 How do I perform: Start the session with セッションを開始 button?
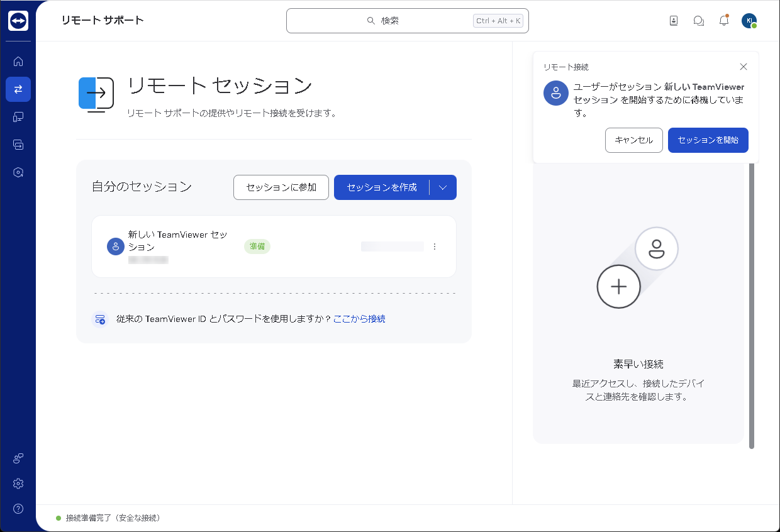708,140
